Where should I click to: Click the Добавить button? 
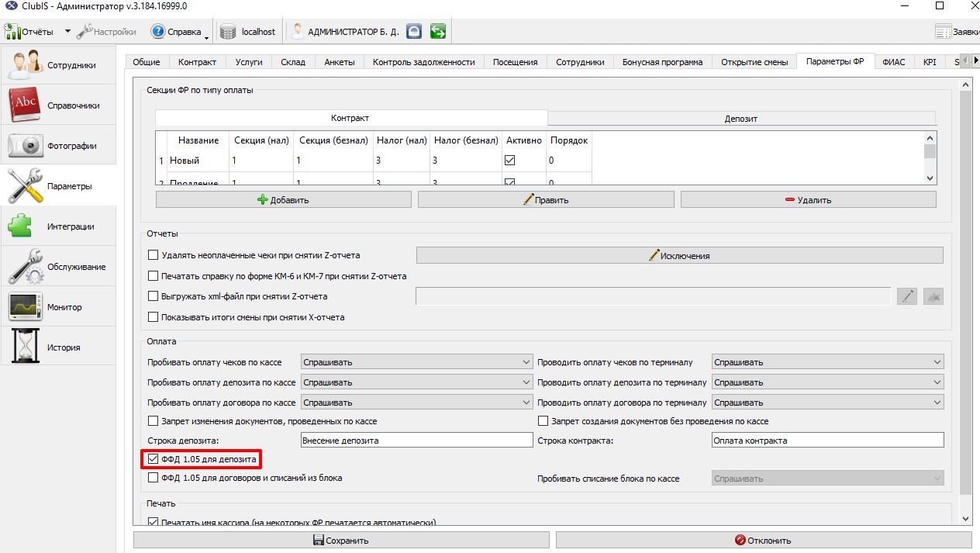pyautogui.click(x=284, y=199)
